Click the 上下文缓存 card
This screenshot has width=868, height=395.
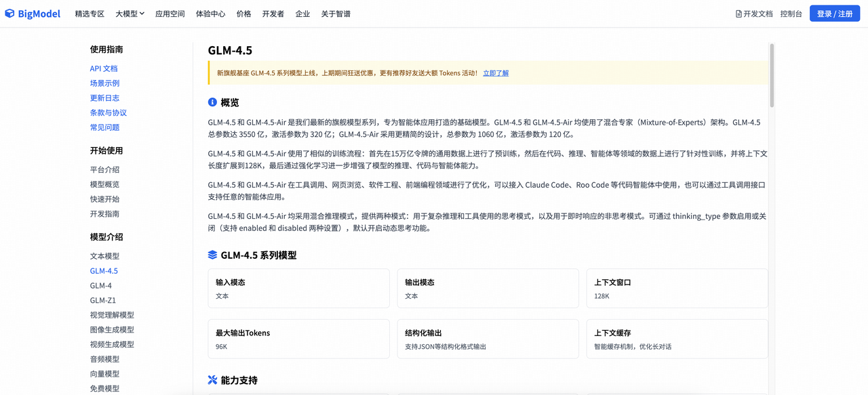click(677, 339)
